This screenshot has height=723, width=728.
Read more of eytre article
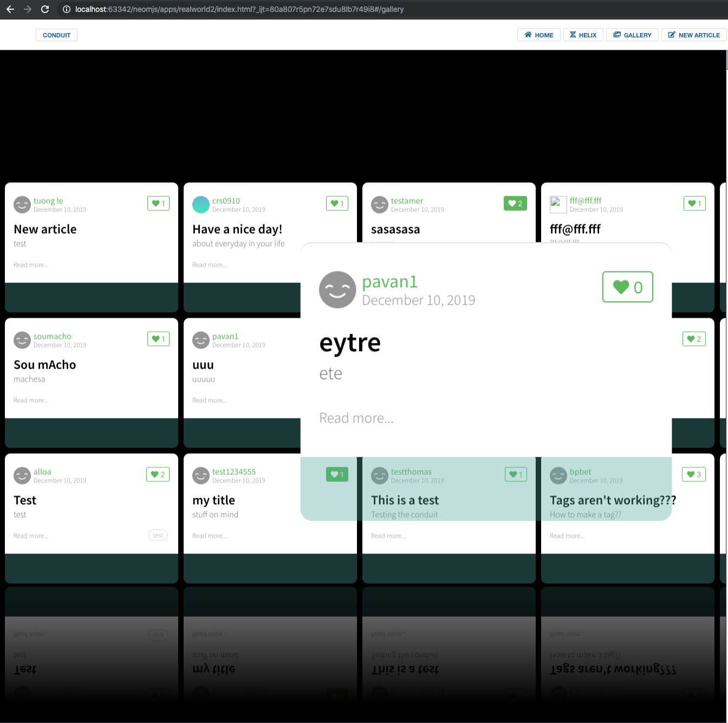pyautogui.click(x=356, y=418)
